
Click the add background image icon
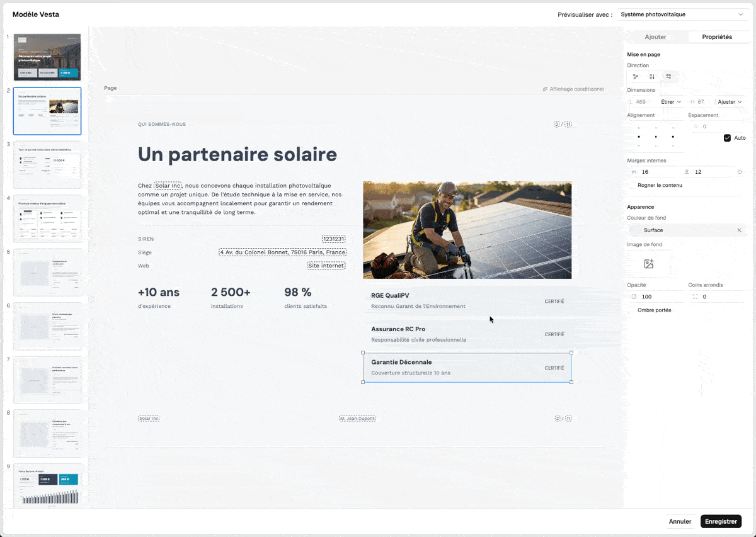click(648, 264)
